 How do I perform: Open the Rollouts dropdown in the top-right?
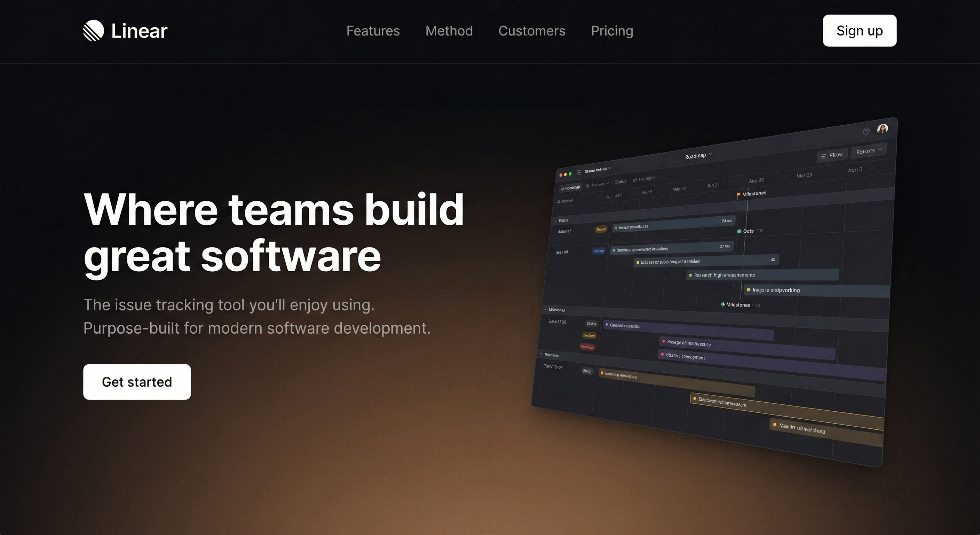[869, 151]
